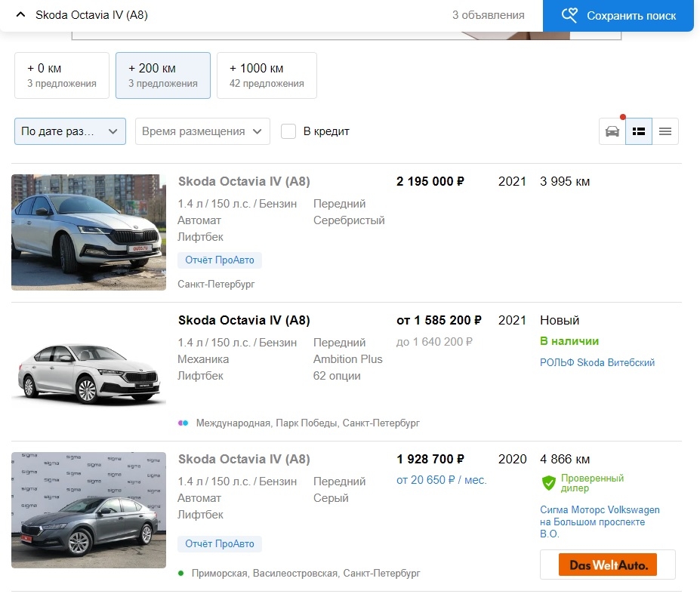Screen dimensions: 700x600
Task: Open the РОЛЬФ Skoda Витебский dealer link
Action: tap(597, 362)
